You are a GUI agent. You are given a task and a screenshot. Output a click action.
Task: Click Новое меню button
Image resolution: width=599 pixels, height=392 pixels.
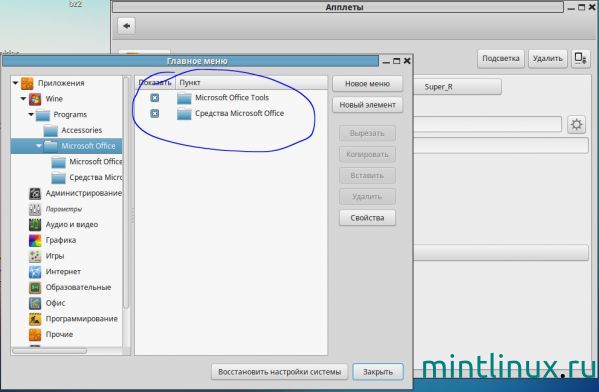(x=367, y=84)
